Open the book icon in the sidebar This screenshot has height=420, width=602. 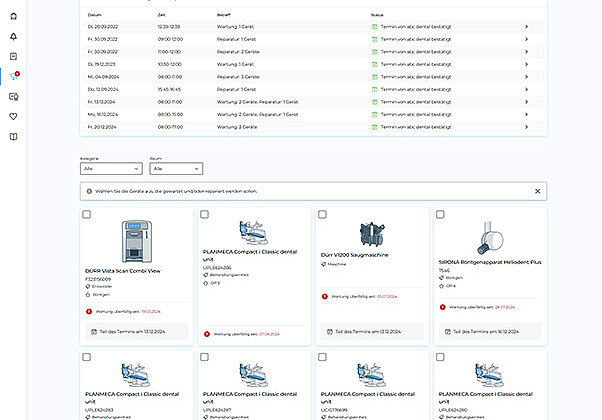coord(13,137)
